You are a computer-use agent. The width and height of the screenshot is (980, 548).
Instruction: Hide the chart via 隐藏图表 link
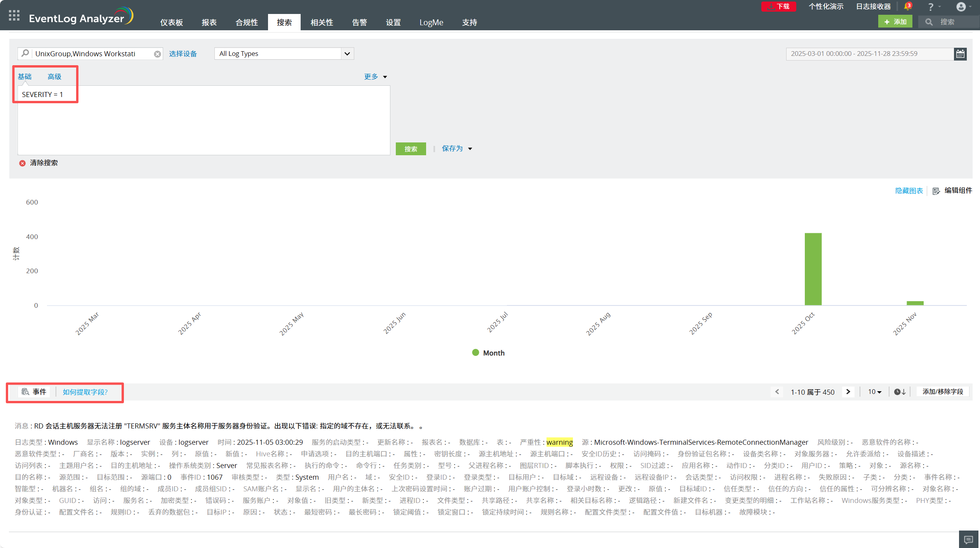(909, 191)
